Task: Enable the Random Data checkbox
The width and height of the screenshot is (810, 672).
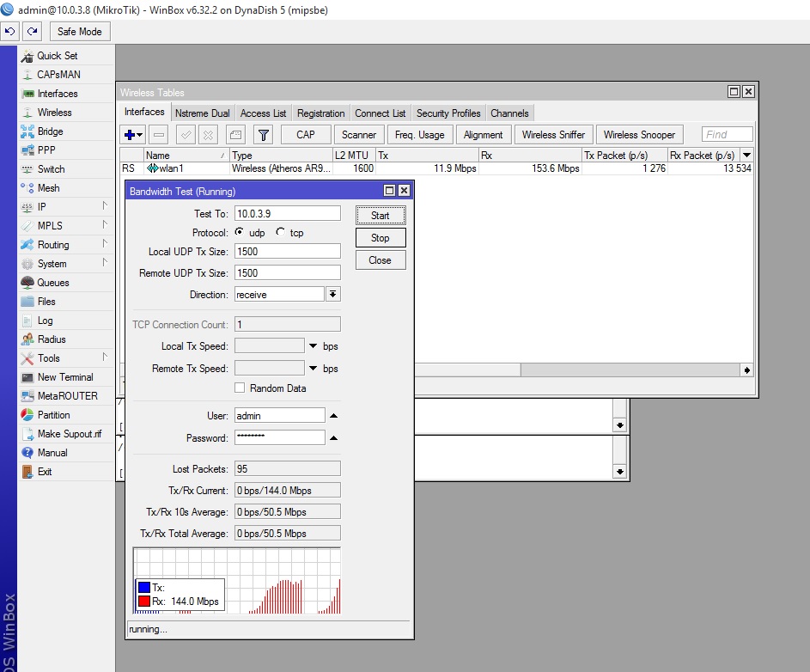Action: (241, 388)
